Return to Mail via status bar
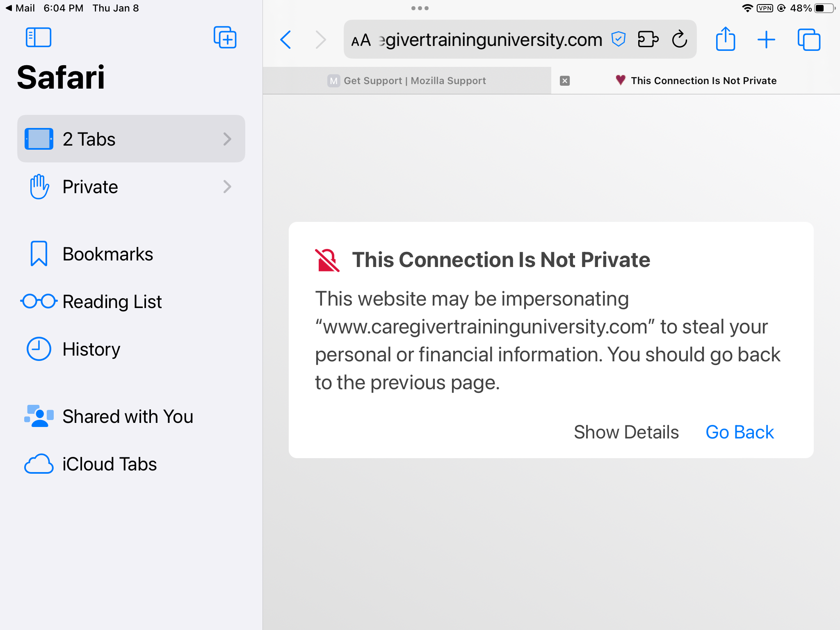Screen dimensions: 840x630 tap(20, 8)
